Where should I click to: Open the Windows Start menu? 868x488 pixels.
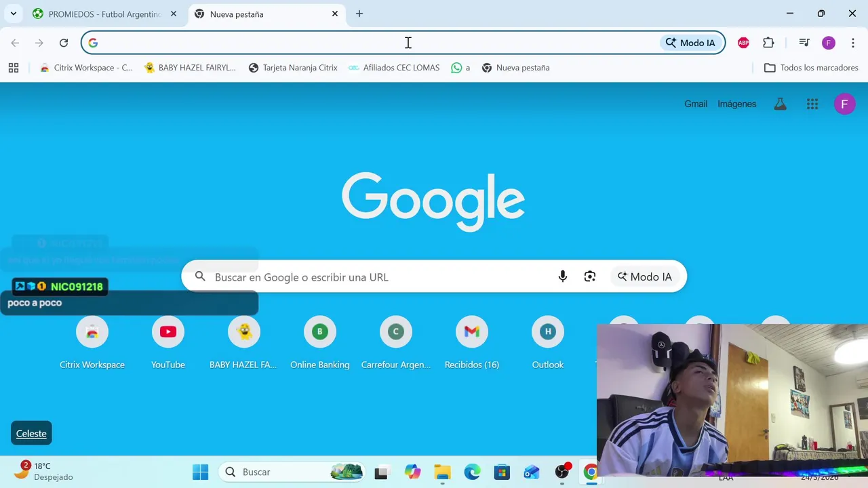(201, 472)
